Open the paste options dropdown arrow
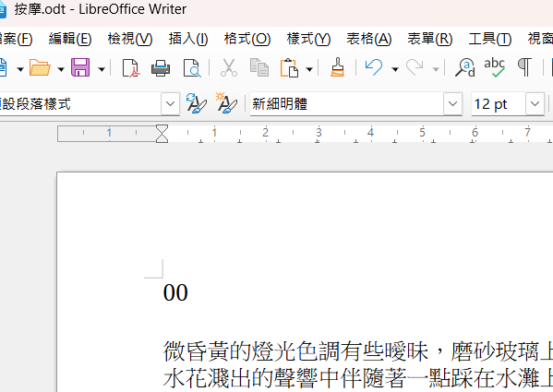553x392 pixels. coord(309,69)
